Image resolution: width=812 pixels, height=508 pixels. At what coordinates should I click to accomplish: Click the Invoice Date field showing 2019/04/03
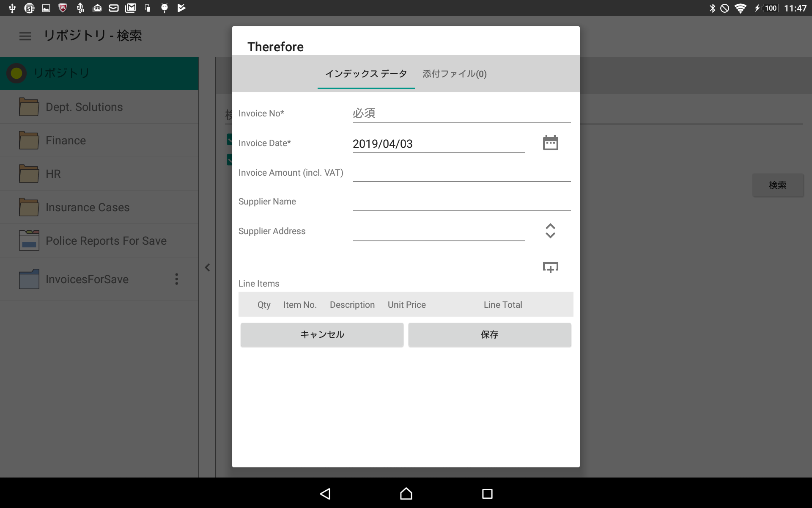click(439, 144)
